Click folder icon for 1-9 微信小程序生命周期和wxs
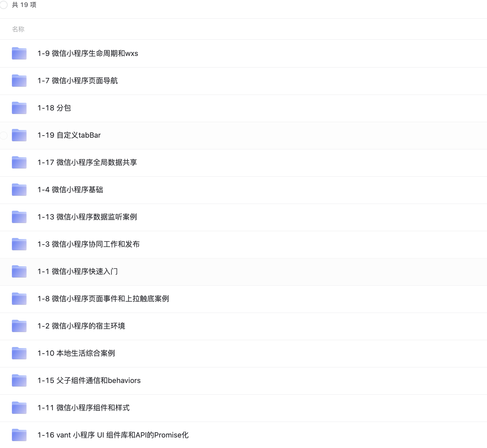 pyautogui.click(x=19, y=53)
